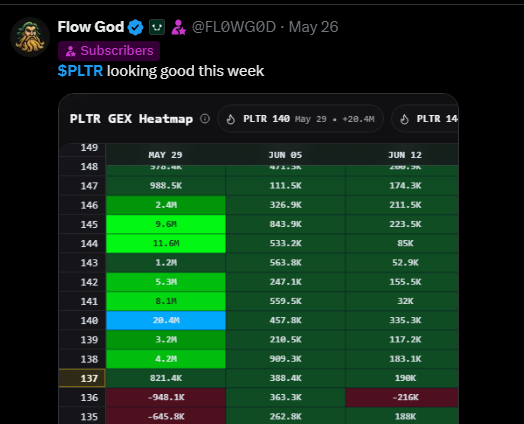Click the highlighted 137 strike row label
Viewport: 524px width, 424px height.
82,378
